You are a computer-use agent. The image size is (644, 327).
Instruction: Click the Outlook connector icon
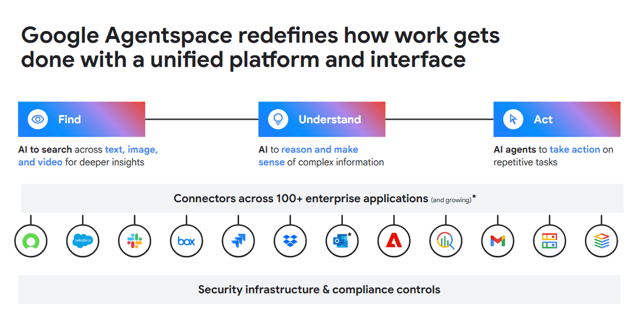(x=342, y=241)
